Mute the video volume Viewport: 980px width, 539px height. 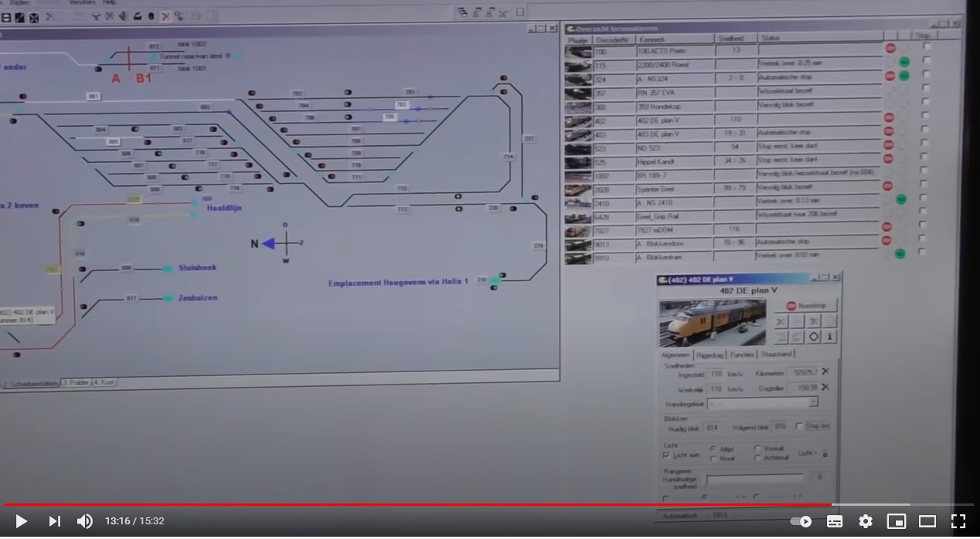tap(84, 521)
